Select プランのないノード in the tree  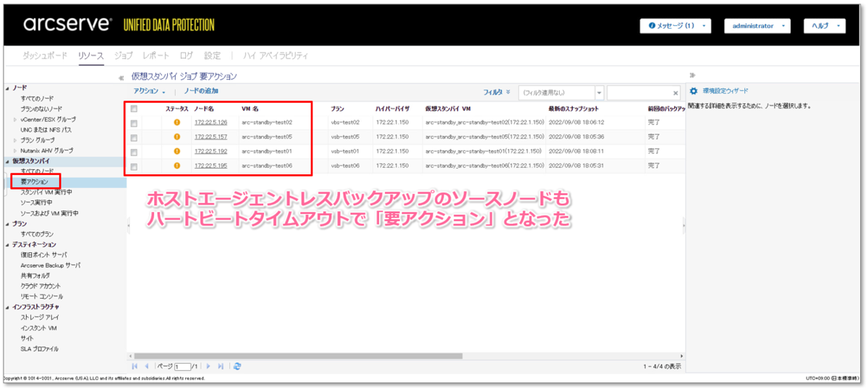(41, 108)
